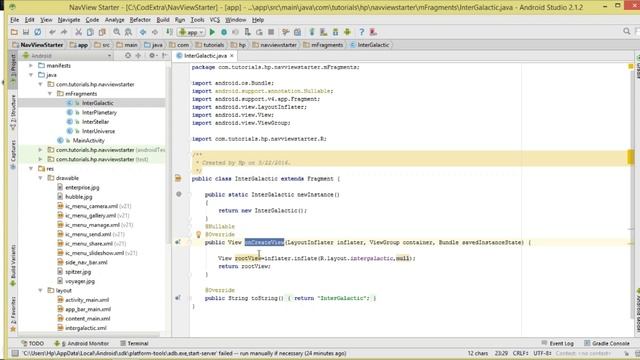Click Scroll from Source target icon
Viewport: 640px width, 360px height.
pos(128,56)
